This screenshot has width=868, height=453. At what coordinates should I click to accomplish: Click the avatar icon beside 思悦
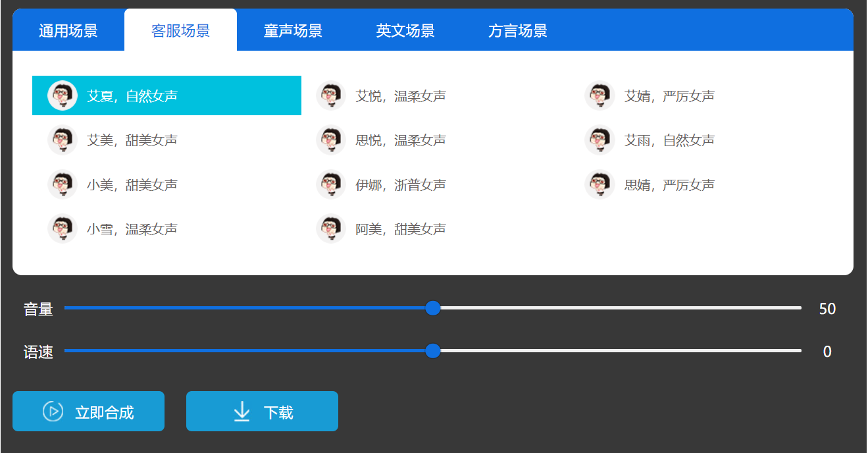click(x=331, y=140)
